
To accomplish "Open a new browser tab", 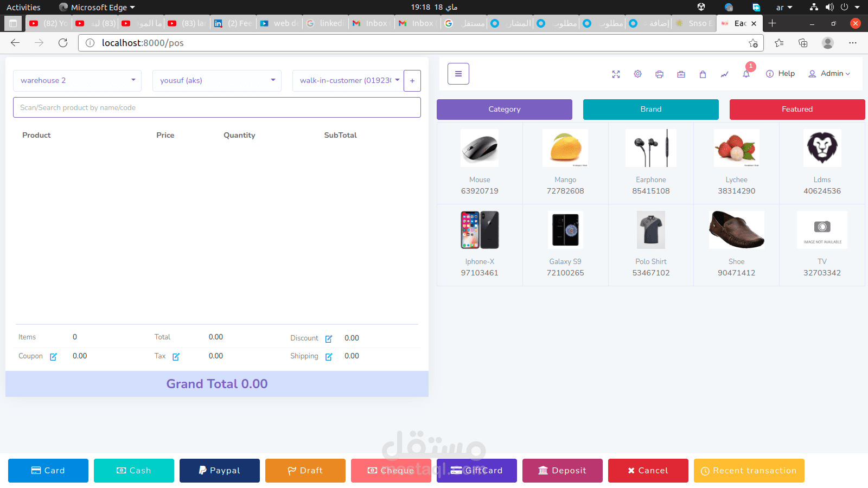I will click(773, 23).
